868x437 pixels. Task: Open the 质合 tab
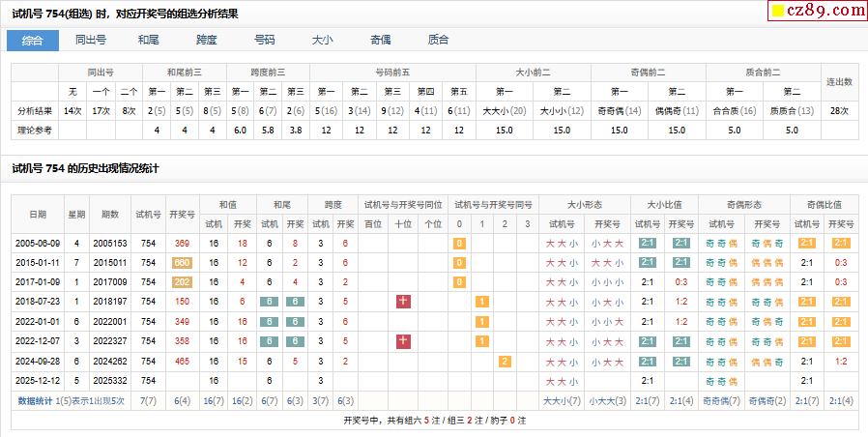438,41
